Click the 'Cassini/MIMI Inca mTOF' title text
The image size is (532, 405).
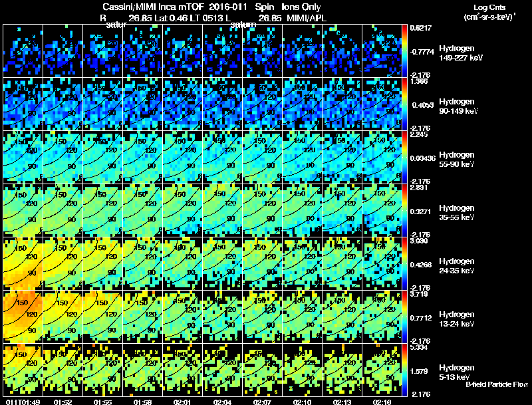pos(154,7)
